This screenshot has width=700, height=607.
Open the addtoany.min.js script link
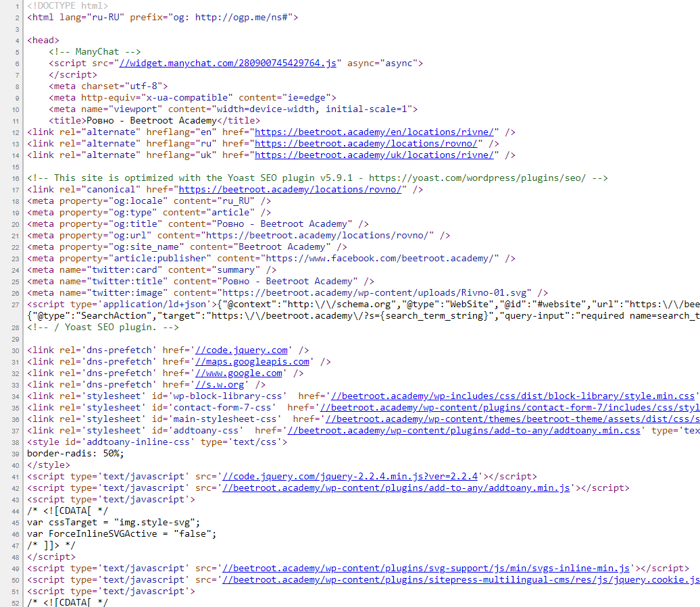tap(396, 488)
